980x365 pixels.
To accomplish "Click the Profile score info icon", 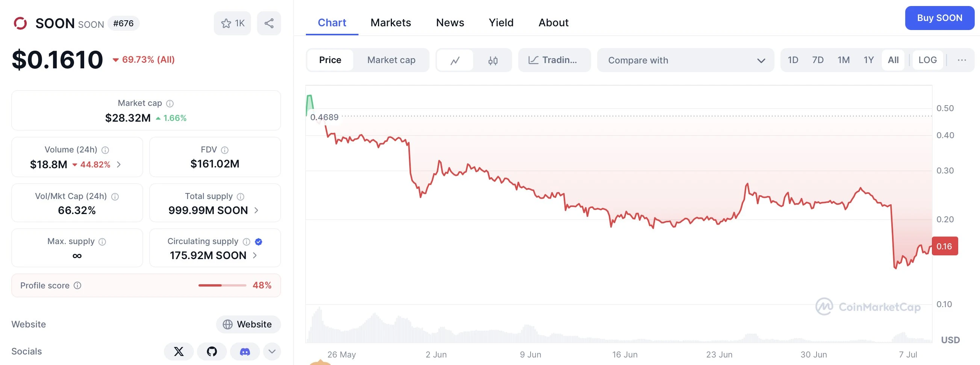I will point(78,285).
